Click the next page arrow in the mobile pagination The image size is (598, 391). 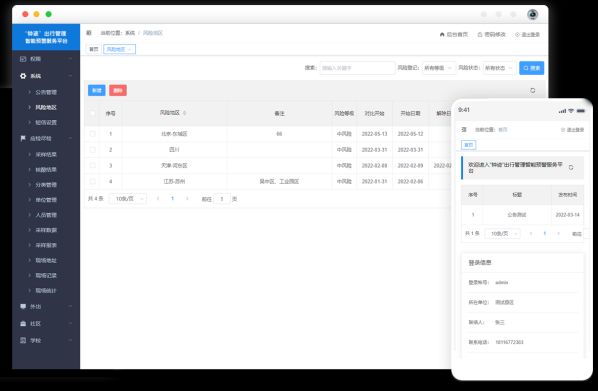[558, 233]
